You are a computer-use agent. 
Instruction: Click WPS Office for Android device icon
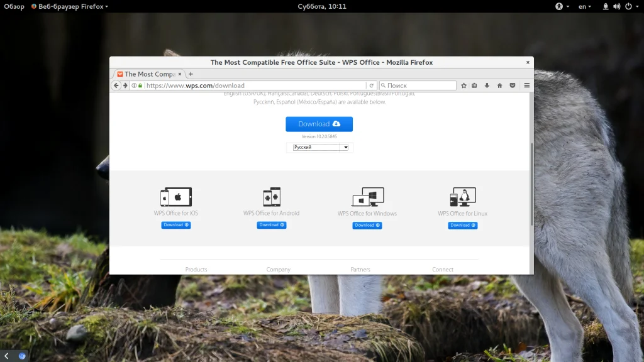tap(272, 197)
